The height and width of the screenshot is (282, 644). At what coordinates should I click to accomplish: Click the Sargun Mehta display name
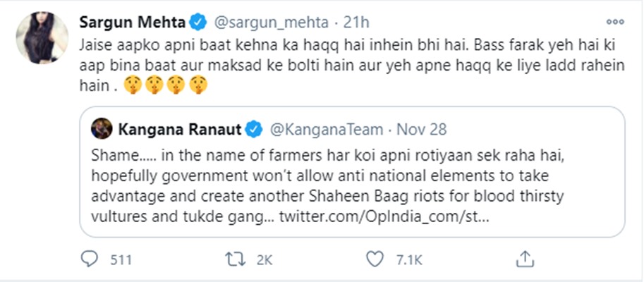click(133, 23)
